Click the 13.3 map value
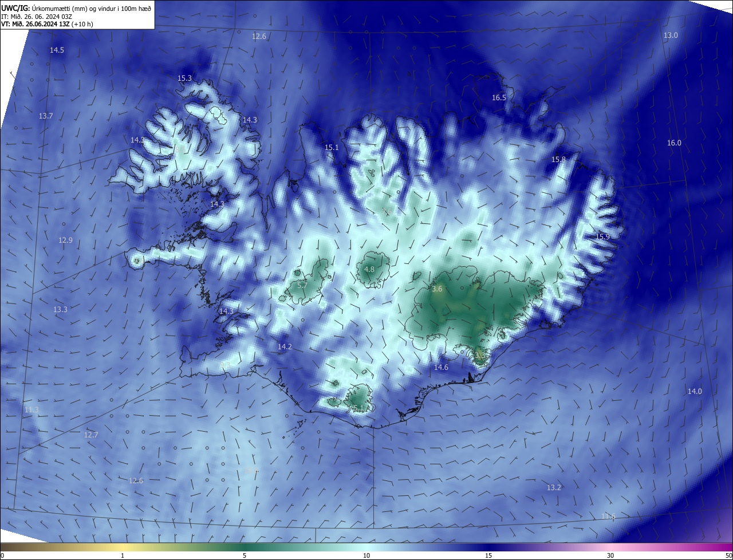The height and width of the screenshot is (560, 733). (x=60, y=310)
